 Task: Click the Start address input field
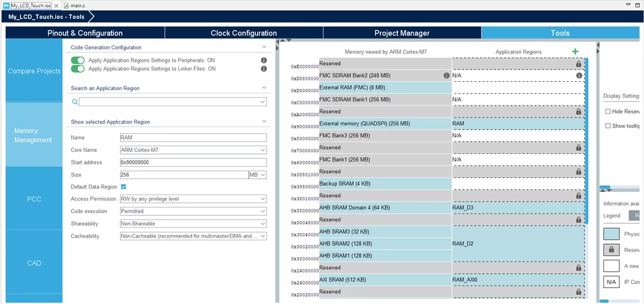(x=193, y=162)
